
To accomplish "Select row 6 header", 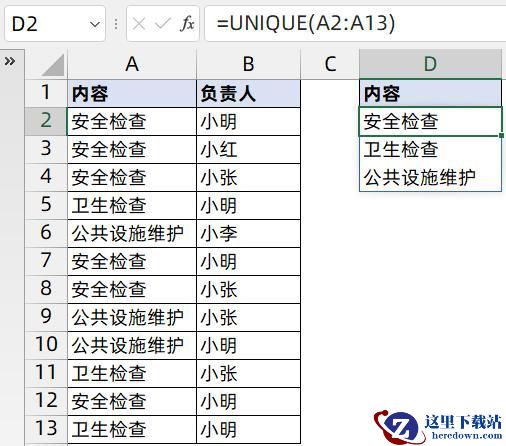I will (x=46, y=233).
